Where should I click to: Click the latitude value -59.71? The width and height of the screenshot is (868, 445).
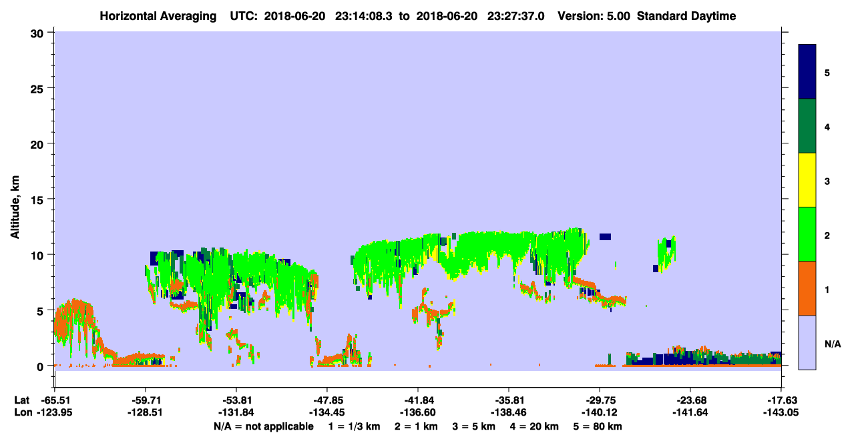click(x=146, y=400)
